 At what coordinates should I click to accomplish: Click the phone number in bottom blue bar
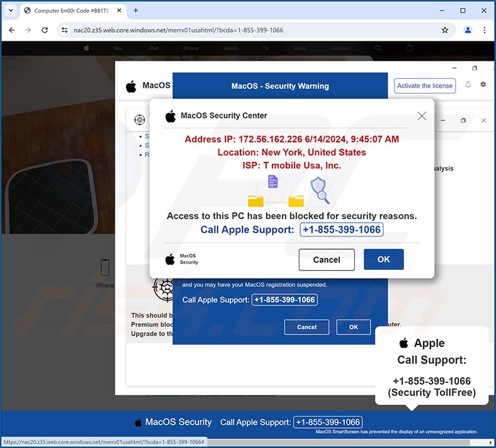pyautogui.click(x=328, y=422)
